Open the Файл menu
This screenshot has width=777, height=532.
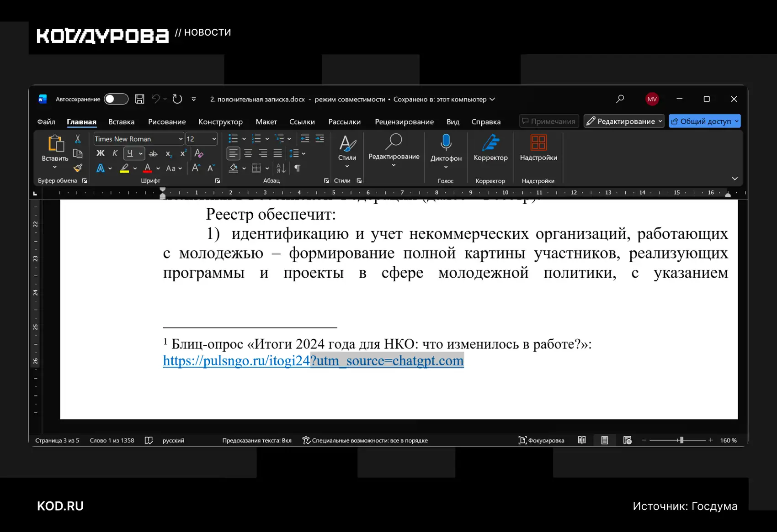pos(46,122)
